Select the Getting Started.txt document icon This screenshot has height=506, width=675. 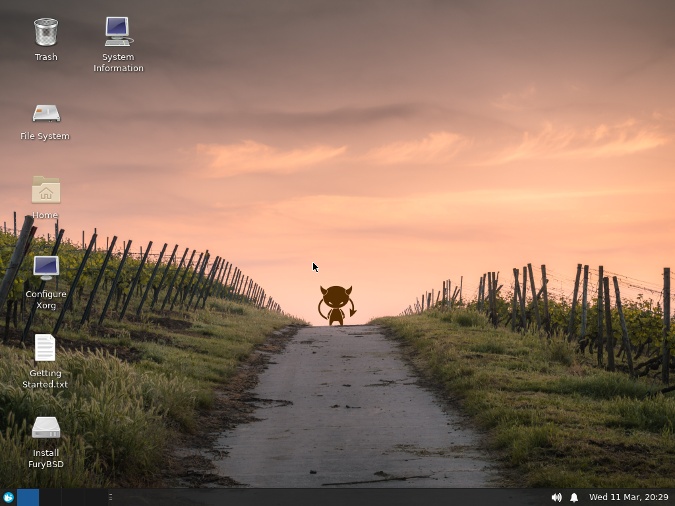[x=46, y=347]
